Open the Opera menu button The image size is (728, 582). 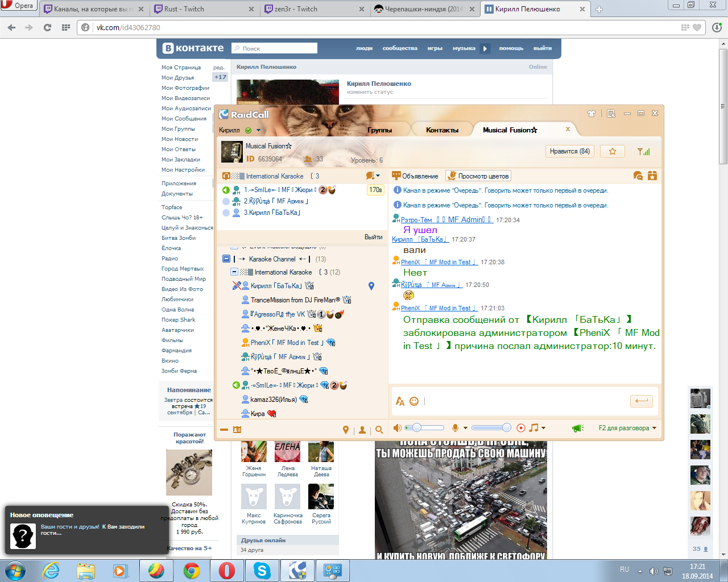pos(19,6)
